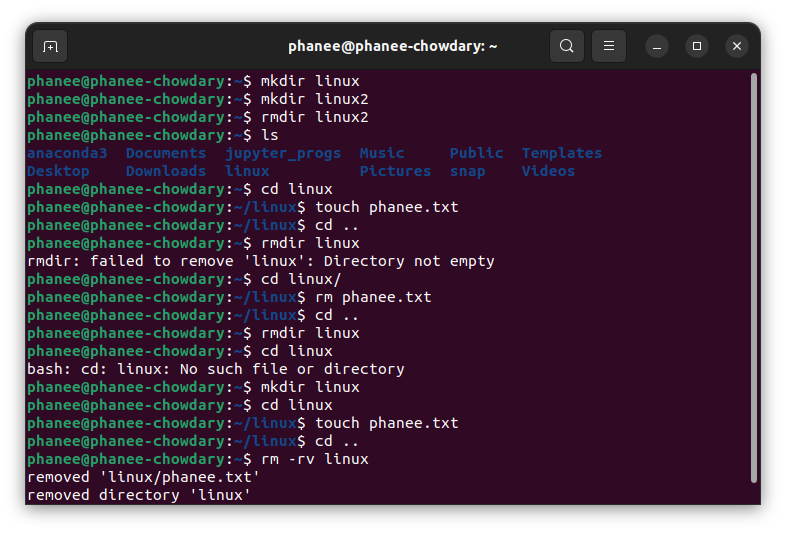Click the Templates directory name
Viewport: 786px width, 533px height.
(x=562, y=153)
